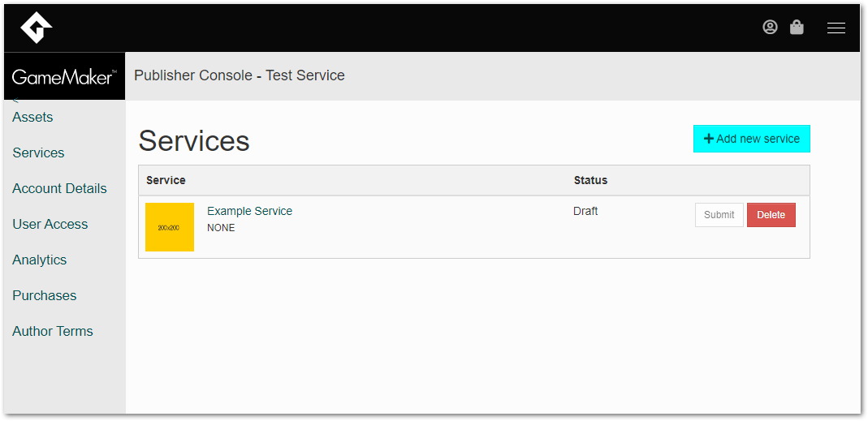Open the Example Service link
Viewport: 868px width, 421px height.
point(249,211)
